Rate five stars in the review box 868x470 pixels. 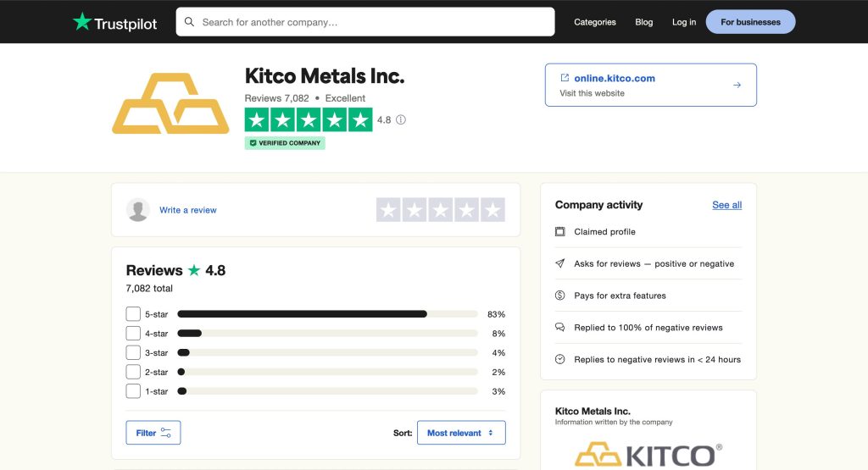point(492,210)
